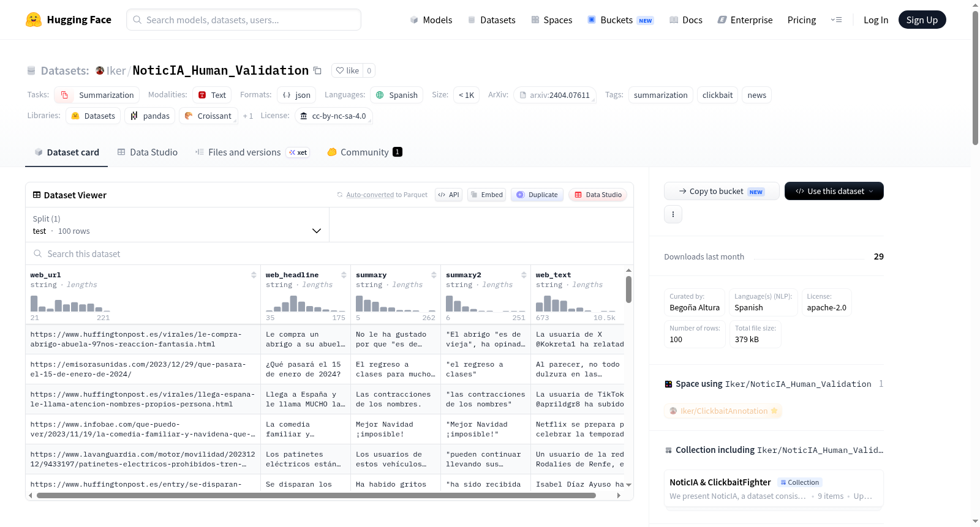Expand the test split dropdown

pyautogui.click(x=177, y=225)
